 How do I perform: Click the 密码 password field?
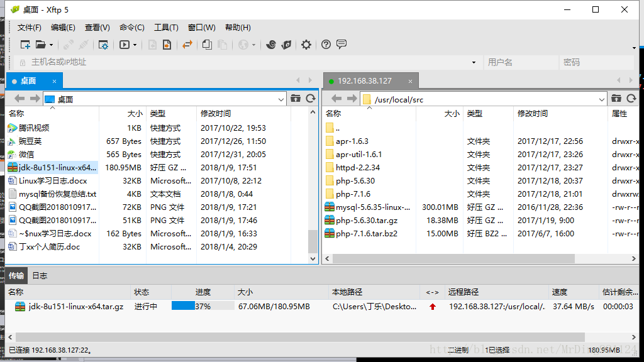point(596,62)
